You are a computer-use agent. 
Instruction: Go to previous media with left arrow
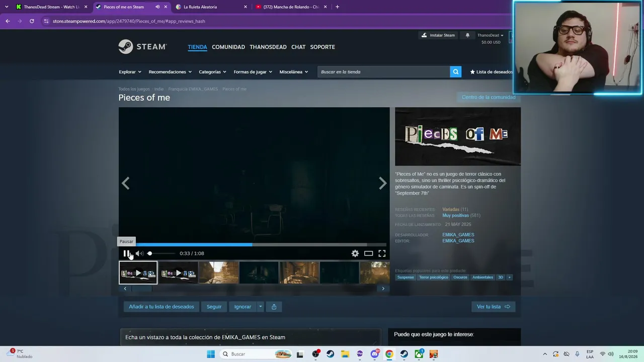125,184
